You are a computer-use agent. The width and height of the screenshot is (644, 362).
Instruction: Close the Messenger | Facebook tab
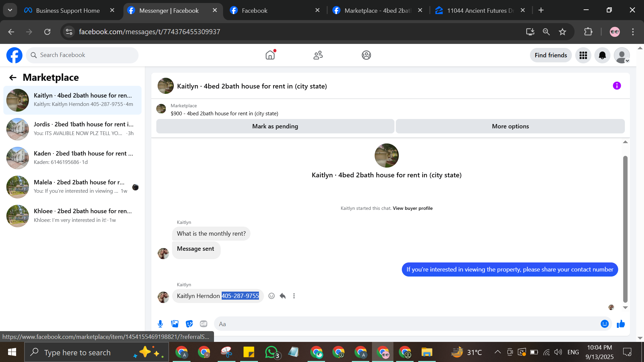coord(215,10)
